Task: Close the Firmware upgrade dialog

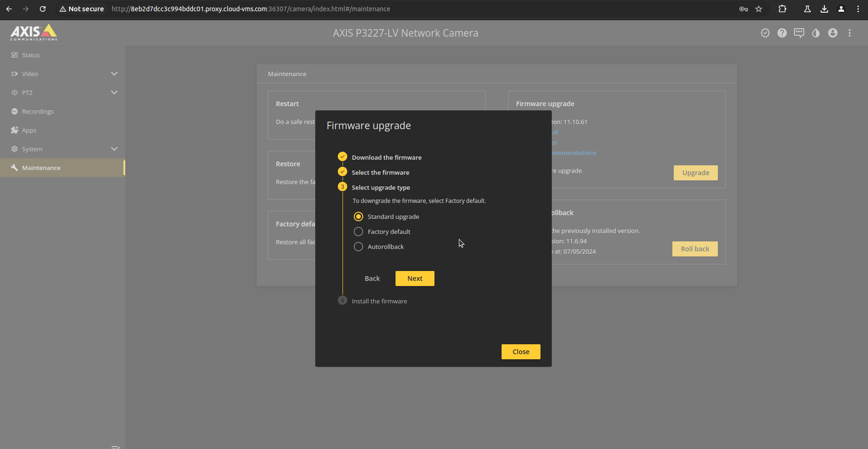Action: (x=520, y=351)
